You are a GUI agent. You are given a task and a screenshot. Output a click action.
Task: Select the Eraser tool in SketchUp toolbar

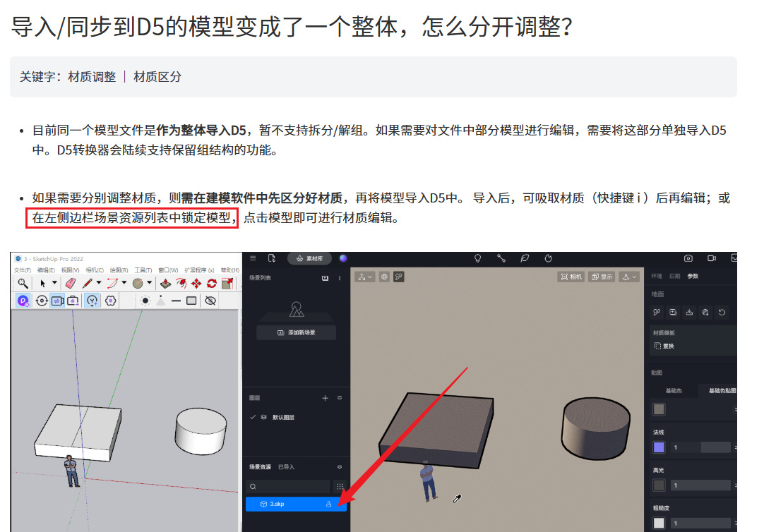71,283
